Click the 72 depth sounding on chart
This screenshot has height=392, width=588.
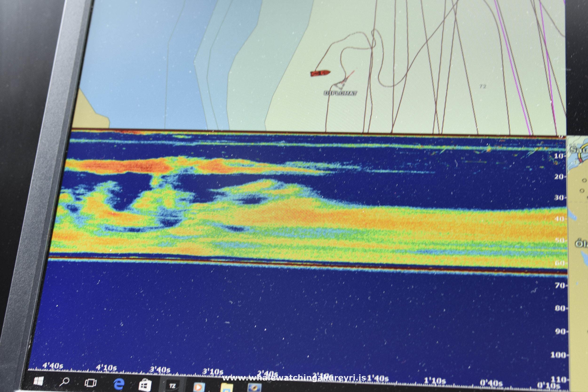click(x=482, y=87)
